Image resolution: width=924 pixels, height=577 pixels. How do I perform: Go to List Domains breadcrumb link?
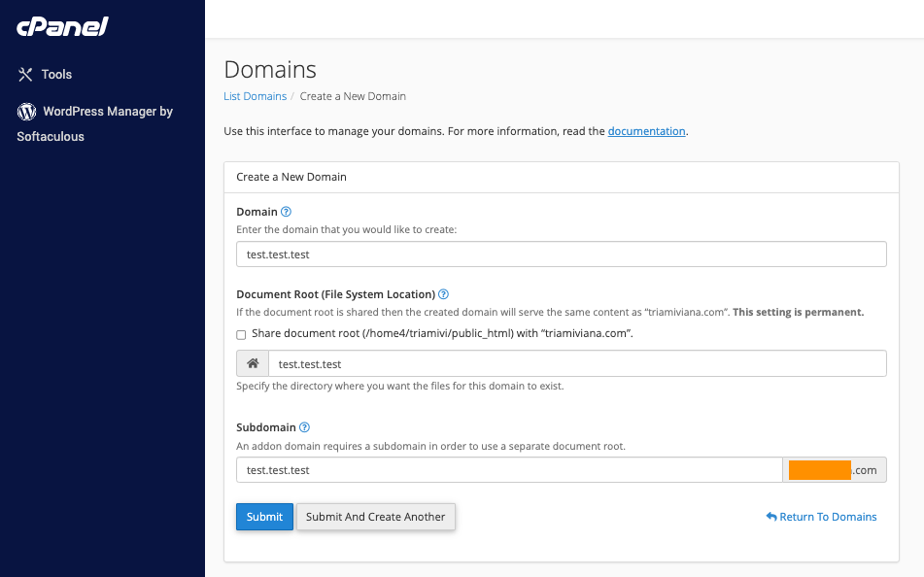tap(255, 96)
